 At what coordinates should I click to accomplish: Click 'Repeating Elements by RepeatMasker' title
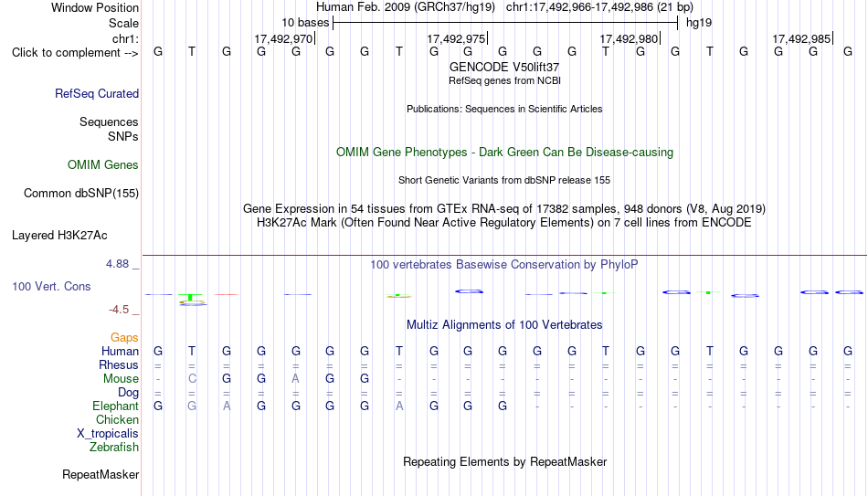(x=505, y=461)
